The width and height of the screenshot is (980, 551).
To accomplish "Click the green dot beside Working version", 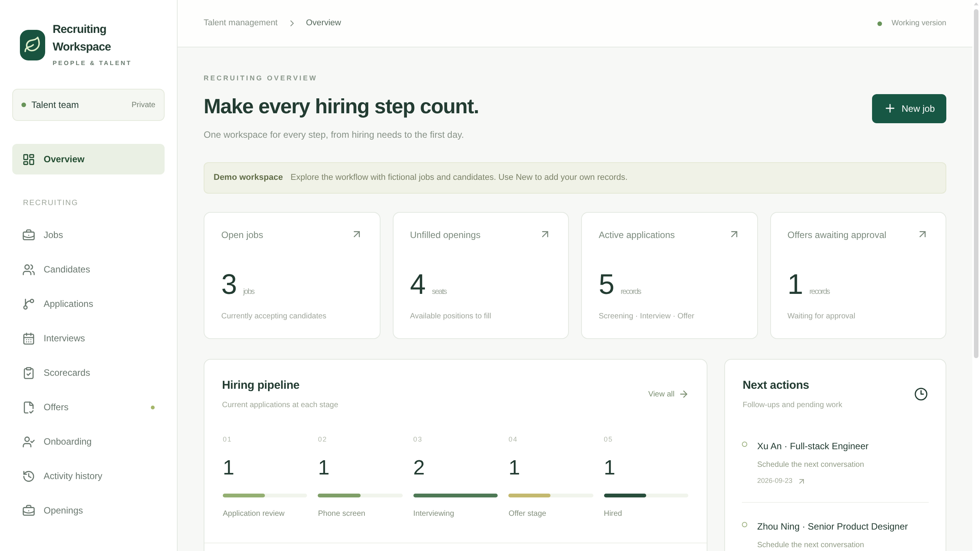I will tap(880, 24).
